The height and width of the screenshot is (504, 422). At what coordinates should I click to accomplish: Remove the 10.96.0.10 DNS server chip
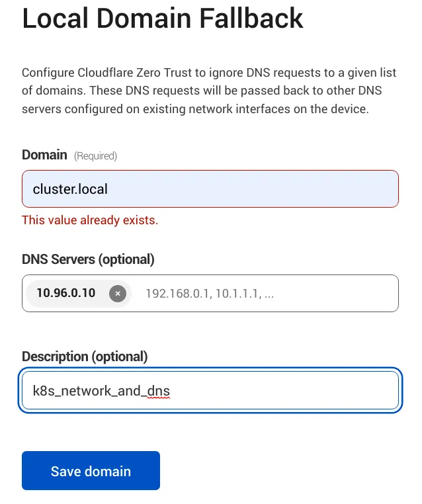[x=118, y=293]
